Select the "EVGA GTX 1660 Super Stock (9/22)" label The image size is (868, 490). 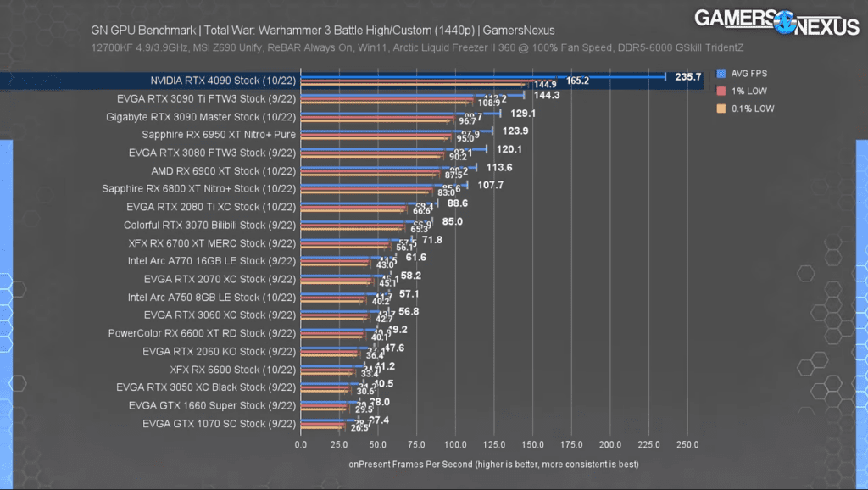point(213,406)
